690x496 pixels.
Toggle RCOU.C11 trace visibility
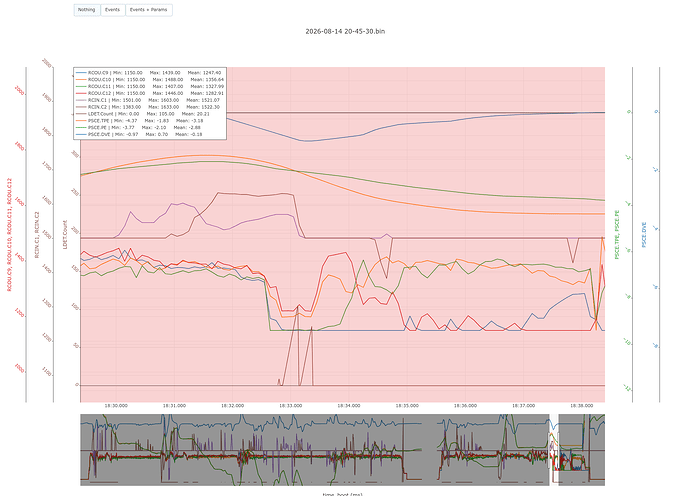click(x=150, y=86)
